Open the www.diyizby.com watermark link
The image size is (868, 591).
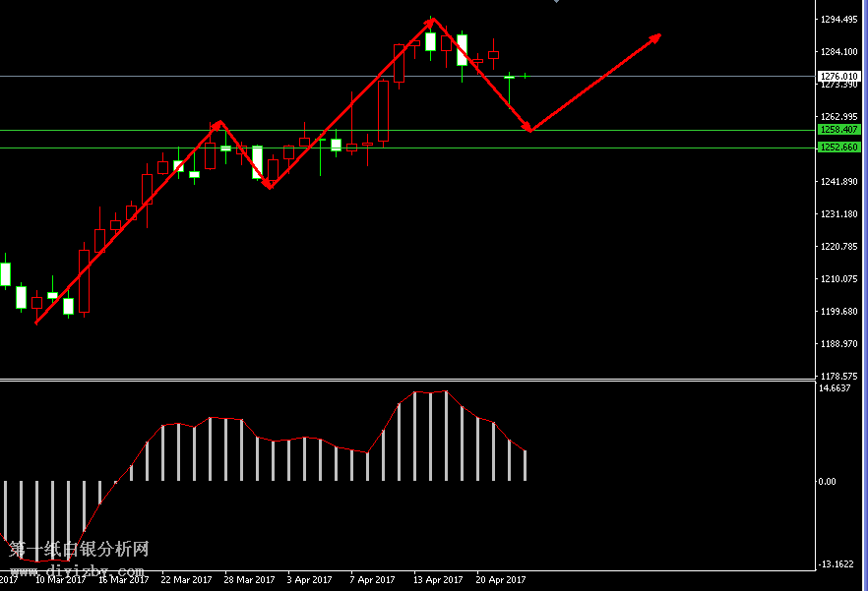pyautogui.click(x=77, y=571)
